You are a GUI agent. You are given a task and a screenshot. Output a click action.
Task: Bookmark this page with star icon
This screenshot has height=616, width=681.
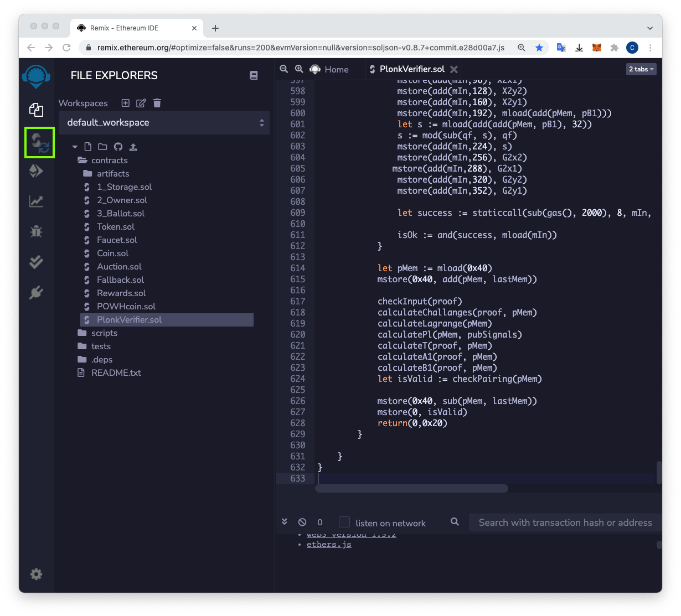point(539,48)
